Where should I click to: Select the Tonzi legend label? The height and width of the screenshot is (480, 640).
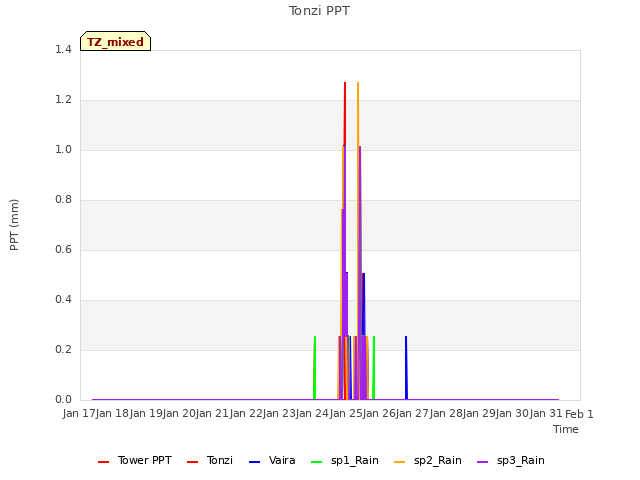[x=220, y=460]
